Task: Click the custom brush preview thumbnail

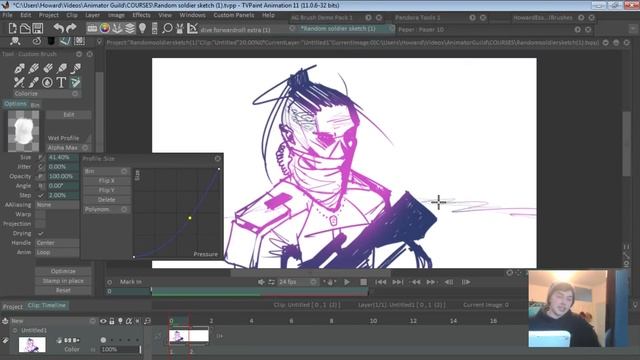Action: pyautogui.click(x=24, y=131)
